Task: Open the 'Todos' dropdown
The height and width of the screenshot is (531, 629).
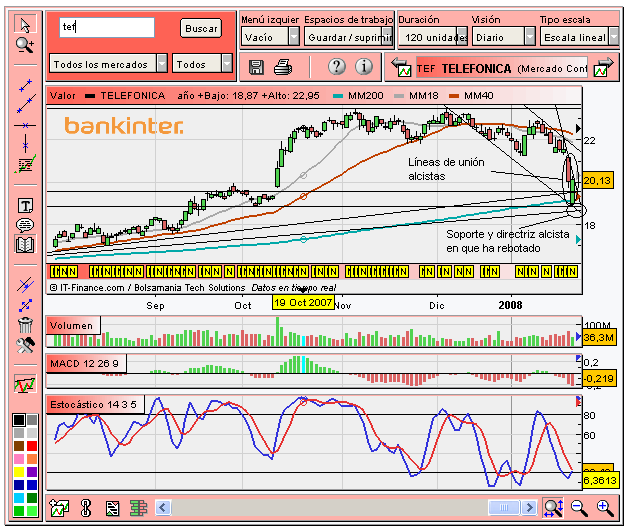Action: 202,64
